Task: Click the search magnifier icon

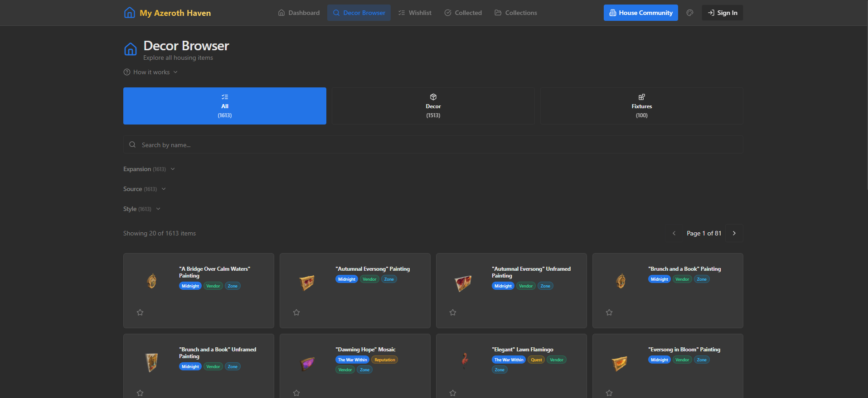Action: point(132,144)
